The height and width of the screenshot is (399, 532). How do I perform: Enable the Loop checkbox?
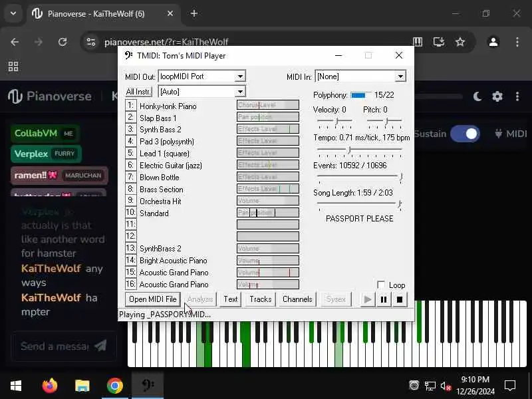(x=381, y=285)
